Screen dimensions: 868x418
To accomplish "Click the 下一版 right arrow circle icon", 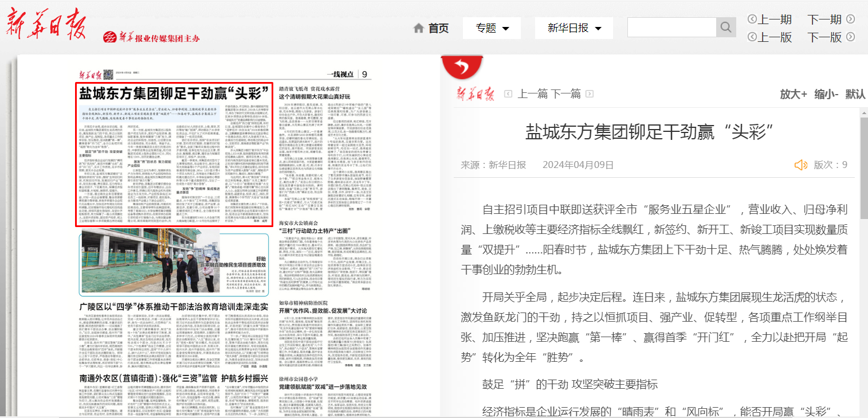I will [850, 37].
